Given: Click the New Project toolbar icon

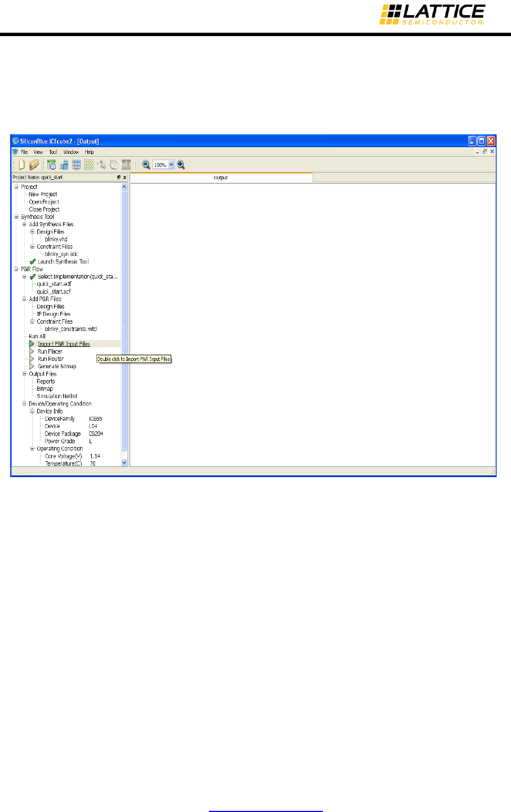Looking at the screenshot, I should [x=21, y=165].
